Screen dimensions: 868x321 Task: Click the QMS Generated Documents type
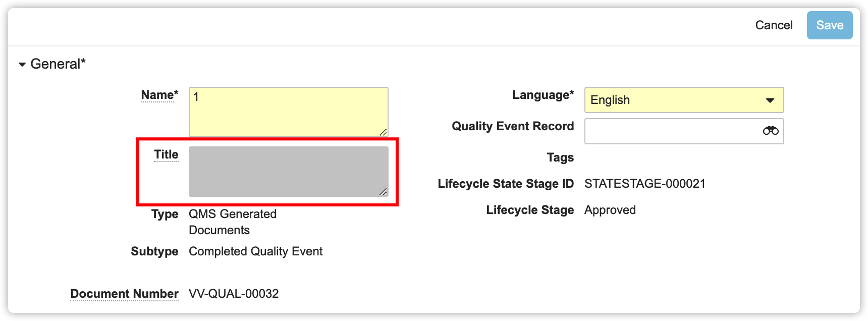click(x=232, y=222)
